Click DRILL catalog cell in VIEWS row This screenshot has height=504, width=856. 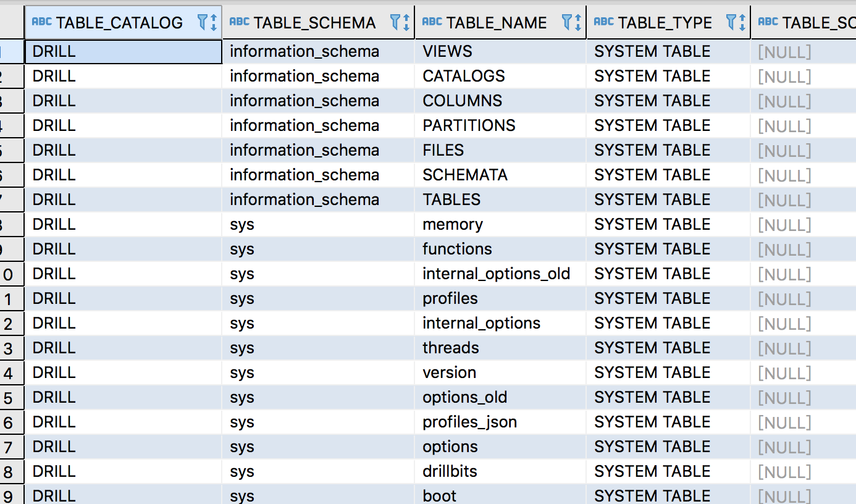(124, 51)
